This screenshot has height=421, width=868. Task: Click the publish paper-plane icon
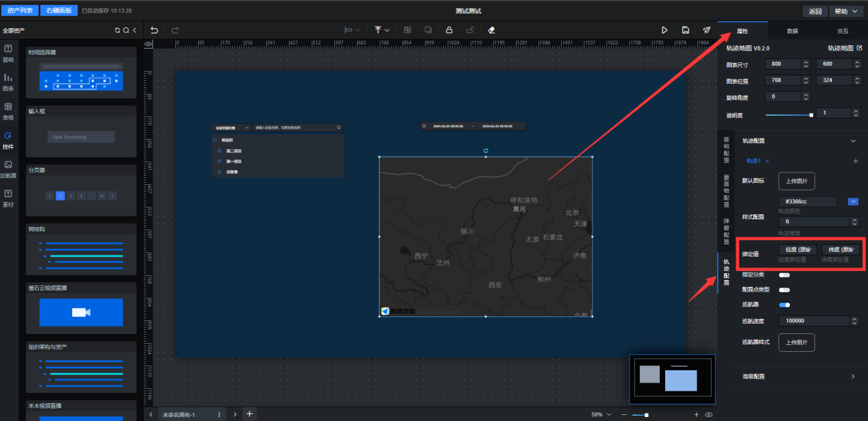click(706, 30)
